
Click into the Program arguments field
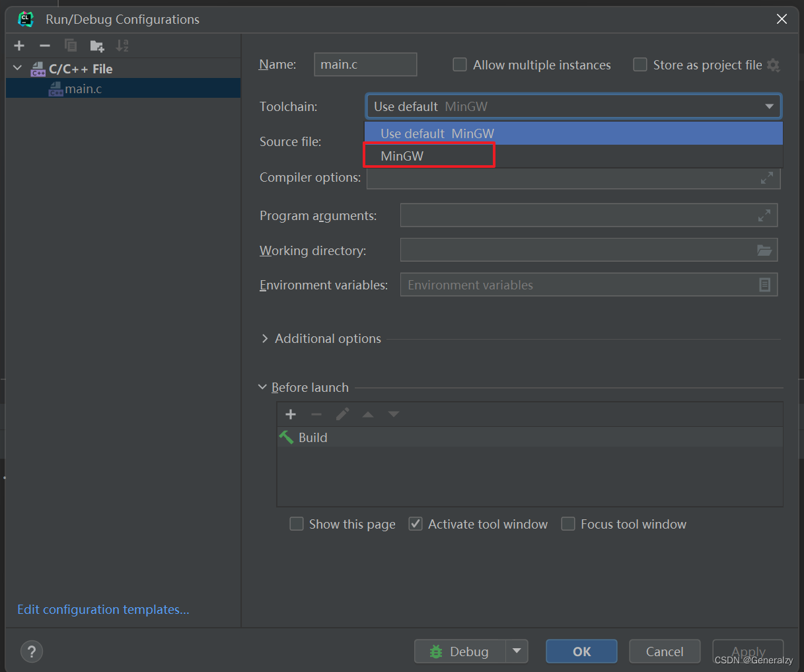click(x=589, y=215)
